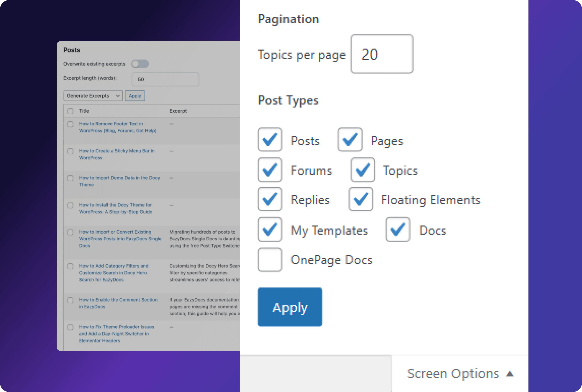Deselect the Docs post type checkbox
The height and width of the screenshot is (392, 582).
pyautogui.click(x=398, y=230)
